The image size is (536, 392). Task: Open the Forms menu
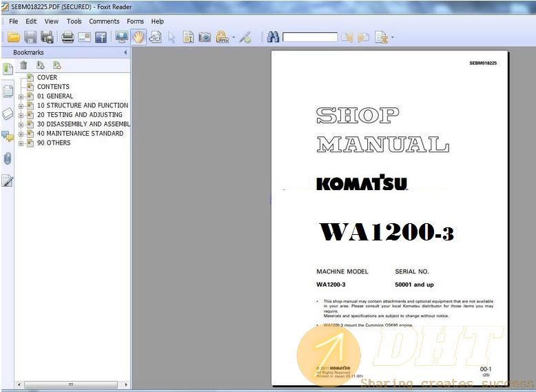[x=135, y=21]
